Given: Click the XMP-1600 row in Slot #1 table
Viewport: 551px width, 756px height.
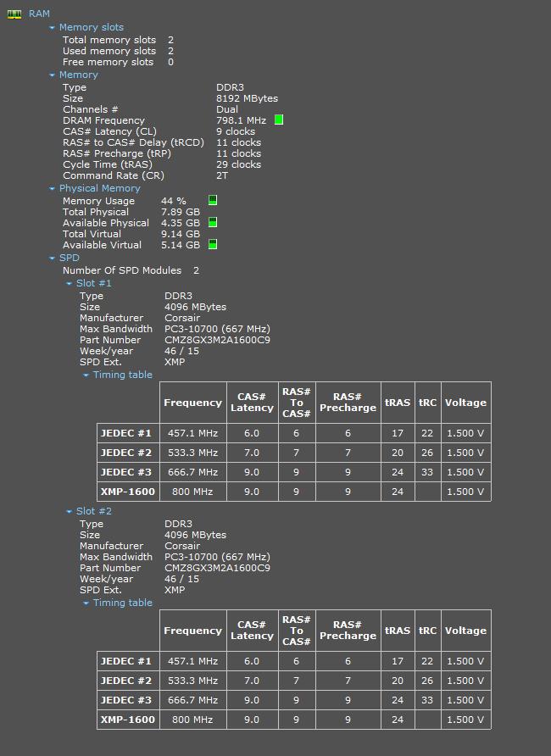Looking at the screenshot, I should [128, 492].
